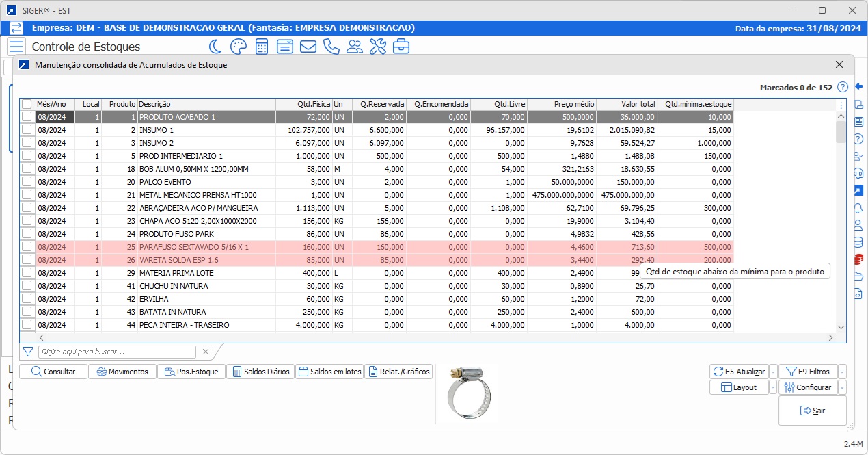Click the briefcase icon in toolbar
Screen dimensions: 868x455
coord(401,47)
